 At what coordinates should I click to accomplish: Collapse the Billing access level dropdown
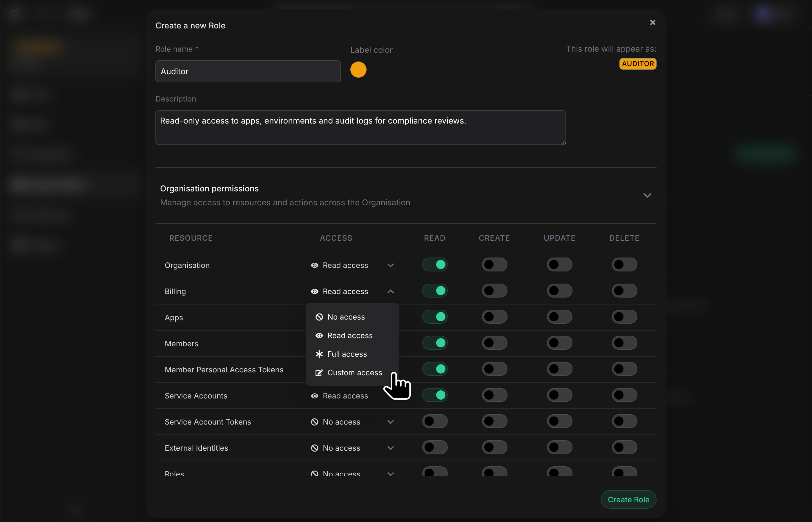point(352,291)
